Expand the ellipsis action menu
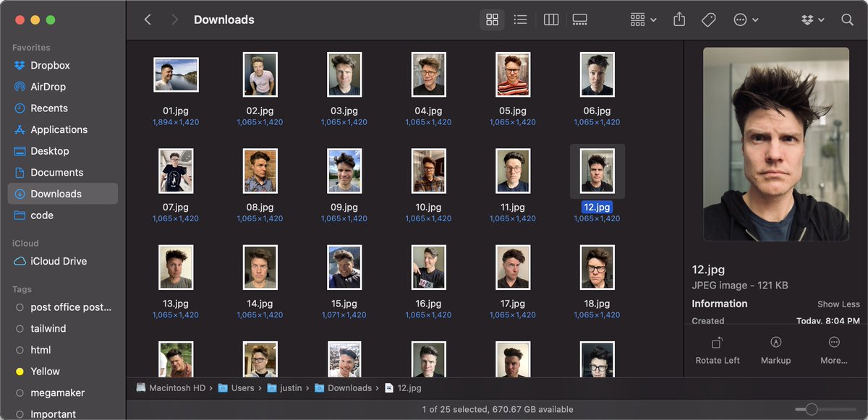The width and height of the screenshot is (868, 420). click(746, 20)
